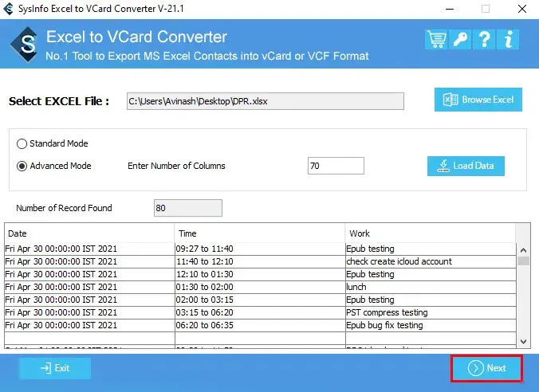Select the '02:00 to 03:15' time cell
This screenshot has height=392, width=539.
[260, 300]
